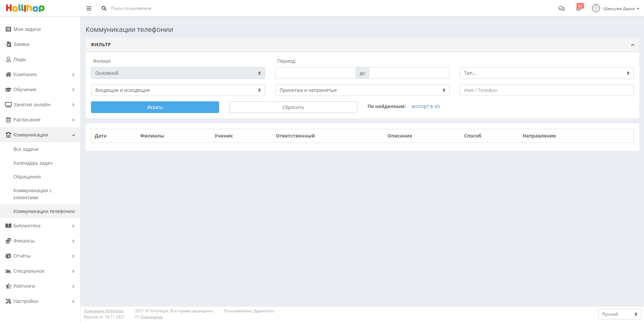Collapse the Коммуникации submenu arrow

point(73,135)
